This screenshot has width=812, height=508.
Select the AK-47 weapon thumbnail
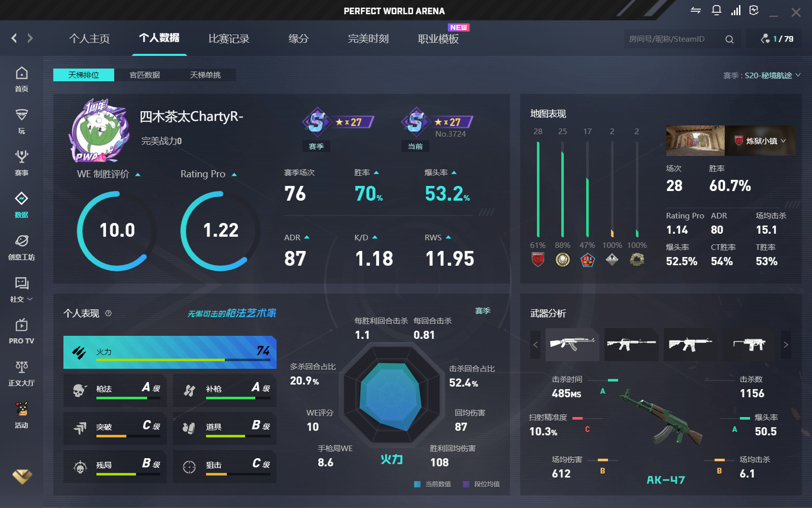(572, 344)
